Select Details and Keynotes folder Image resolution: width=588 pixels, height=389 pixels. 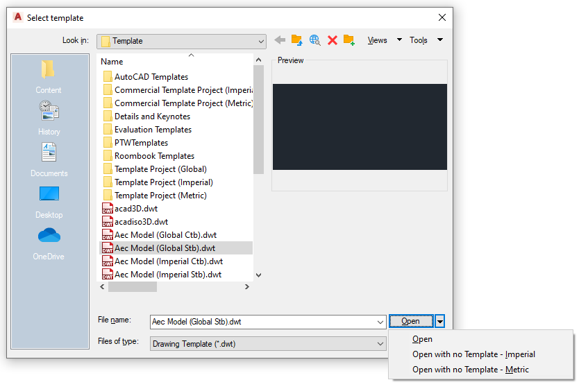click(146, 116)
